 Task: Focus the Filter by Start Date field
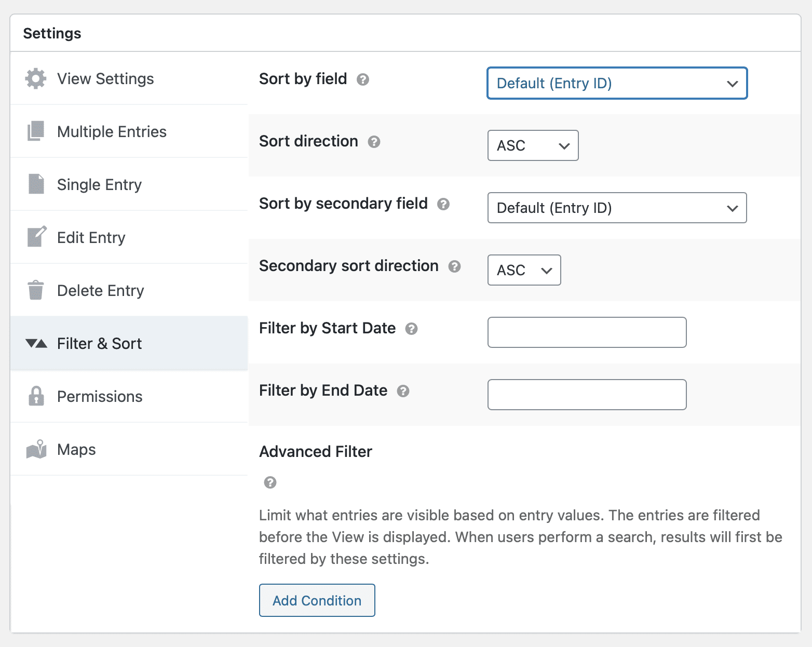(x=587, y=332)
